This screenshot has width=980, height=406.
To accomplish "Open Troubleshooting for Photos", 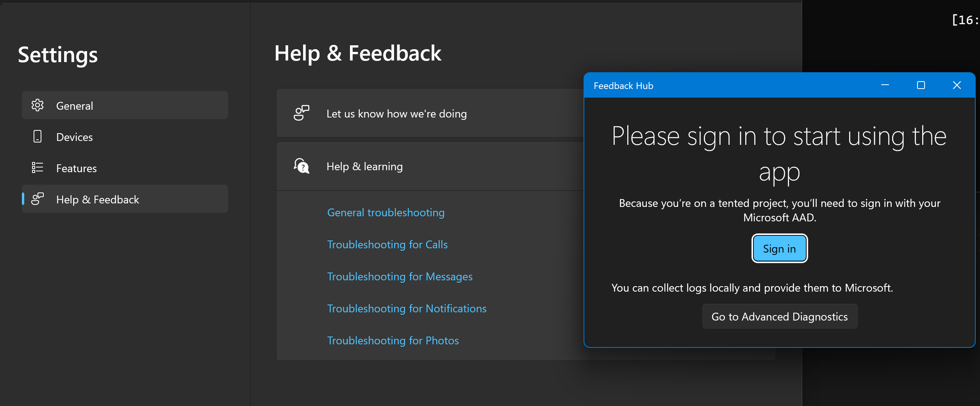I will (x=393, y=340).
